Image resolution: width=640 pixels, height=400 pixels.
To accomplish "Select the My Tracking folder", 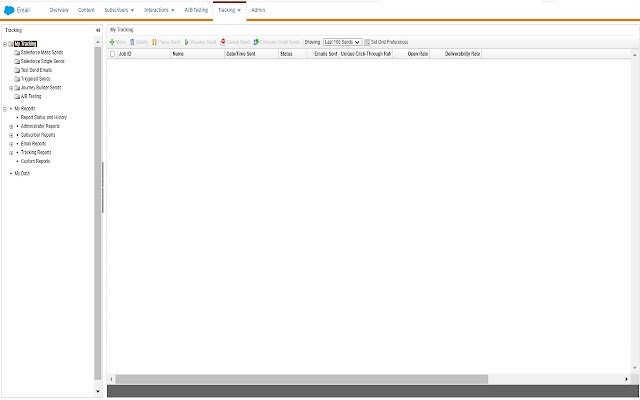I will point(25,44).
